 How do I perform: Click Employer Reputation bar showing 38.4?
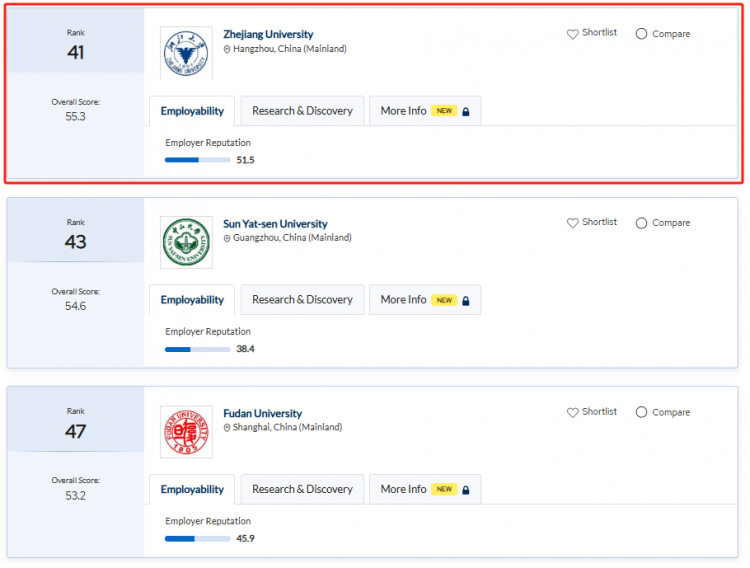198,349
